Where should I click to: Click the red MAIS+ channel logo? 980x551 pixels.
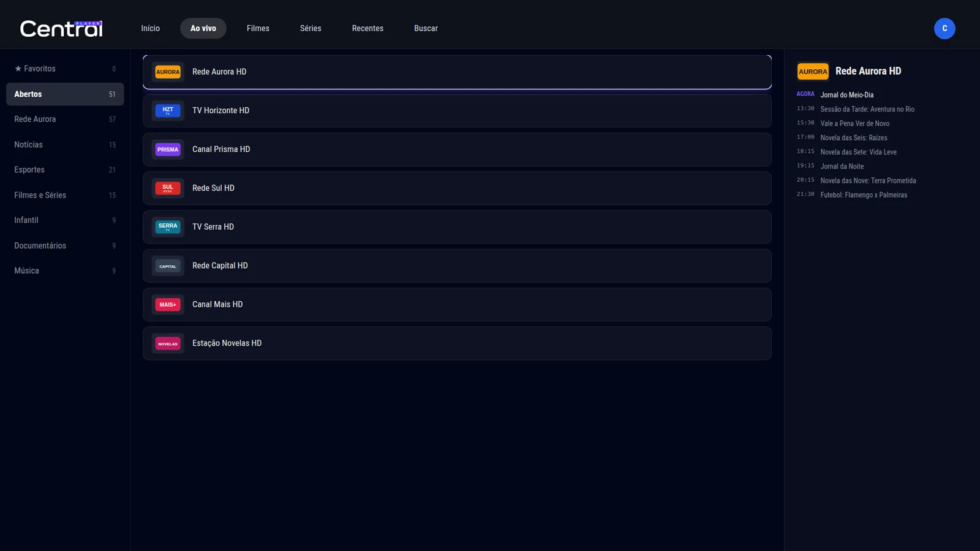pyautogui.click(x=168, y=304)
